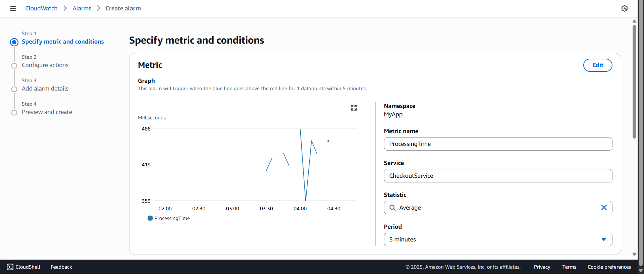Click the scroll-down arrow of the panel scrollbar
The image size is (644, 274).
tap(634, 254)
